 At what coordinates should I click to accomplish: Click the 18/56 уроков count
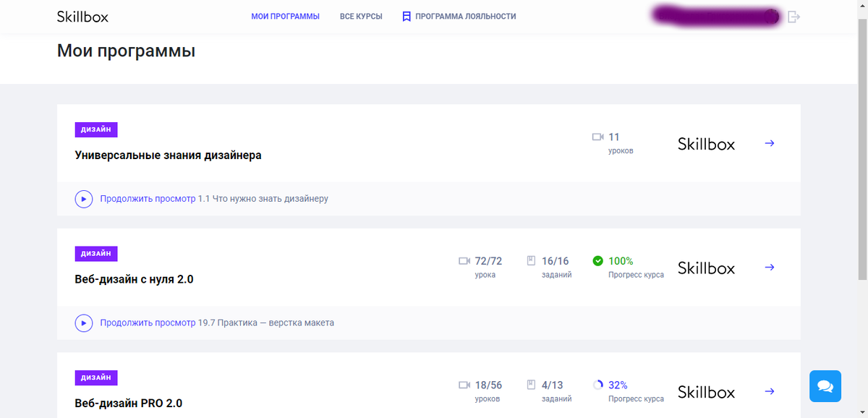[x=488, y=392]
